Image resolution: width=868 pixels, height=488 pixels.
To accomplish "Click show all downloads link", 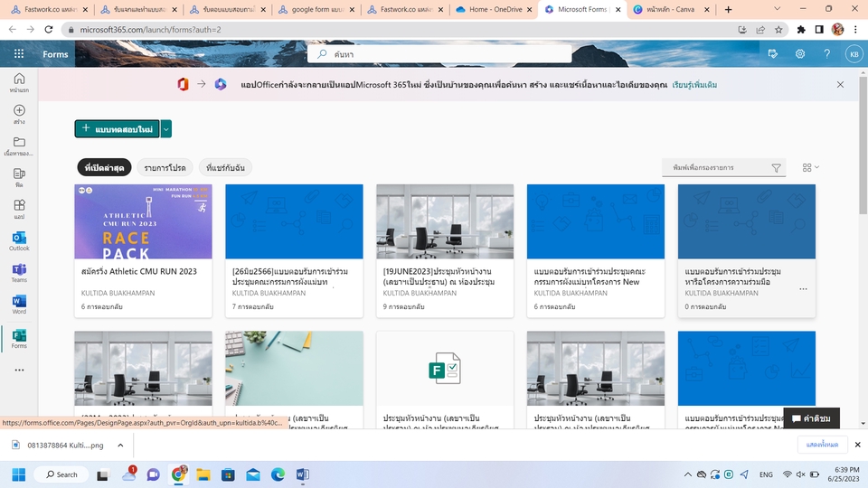I will [822, 445].
